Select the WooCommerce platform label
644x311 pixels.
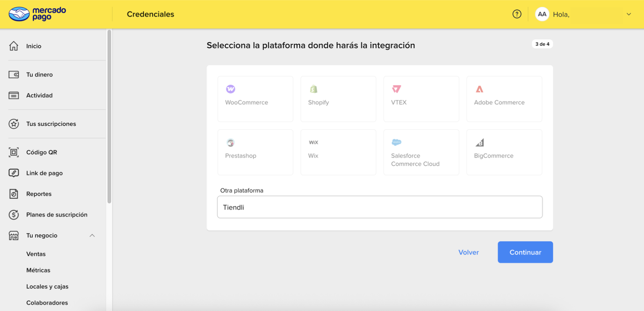coord(246,102)
